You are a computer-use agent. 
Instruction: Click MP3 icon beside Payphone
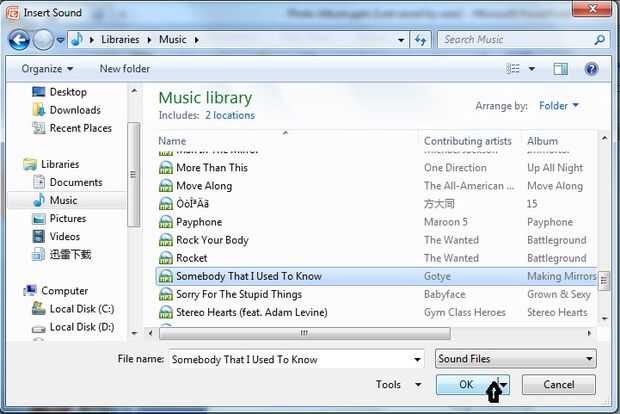166,222
